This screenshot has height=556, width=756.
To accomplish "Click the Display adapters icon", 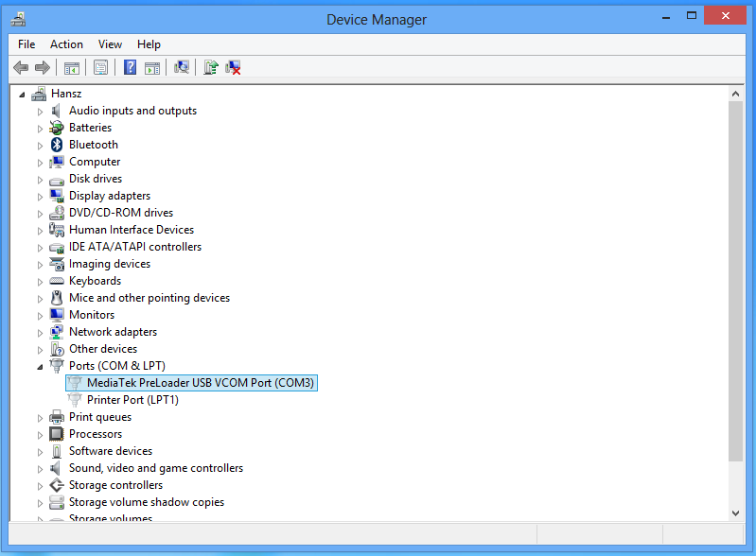I will [x=57, y=196].
